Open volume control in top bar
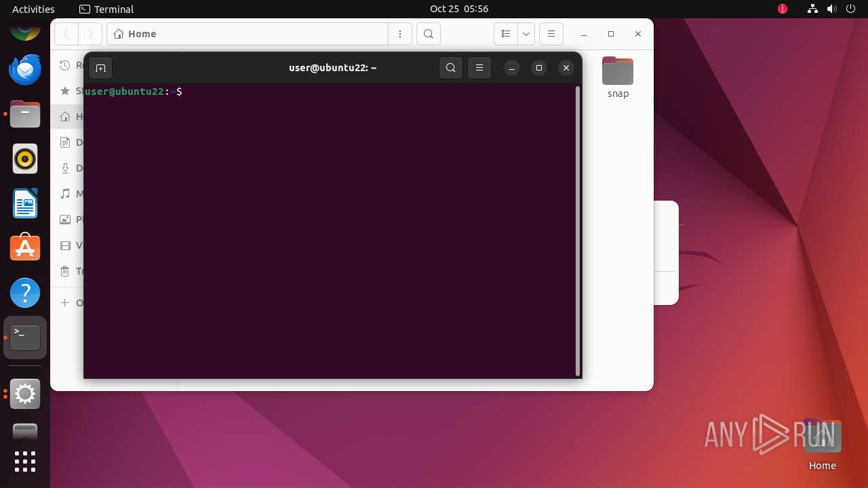This screenshot has width=868, height=488. click(831, 9)
